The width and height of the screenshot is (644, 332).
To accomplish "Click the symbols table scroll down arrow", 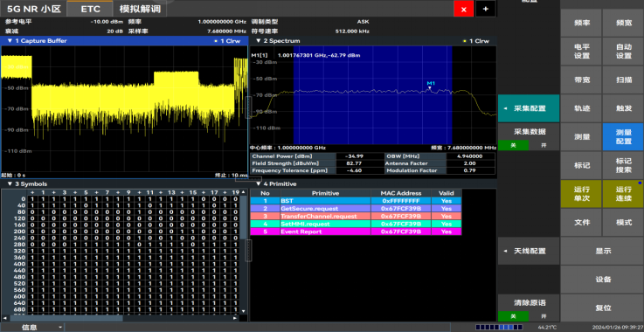I will tap(243, 311).
